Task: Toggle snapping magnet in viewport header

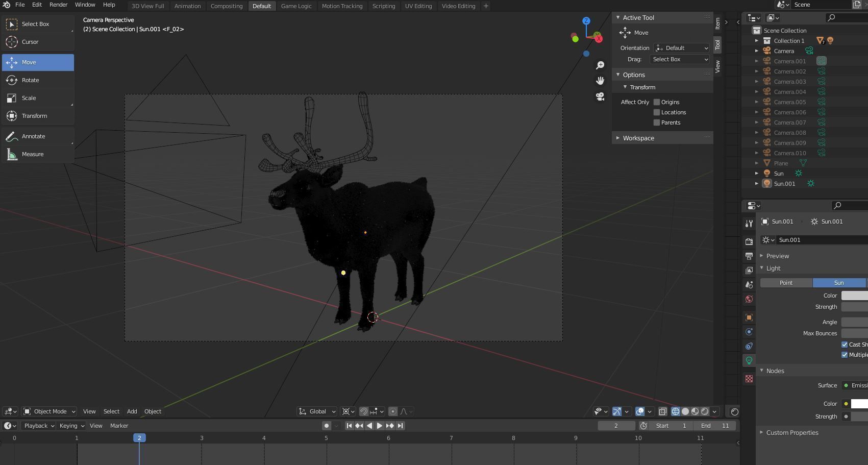Action: point(364,411)
